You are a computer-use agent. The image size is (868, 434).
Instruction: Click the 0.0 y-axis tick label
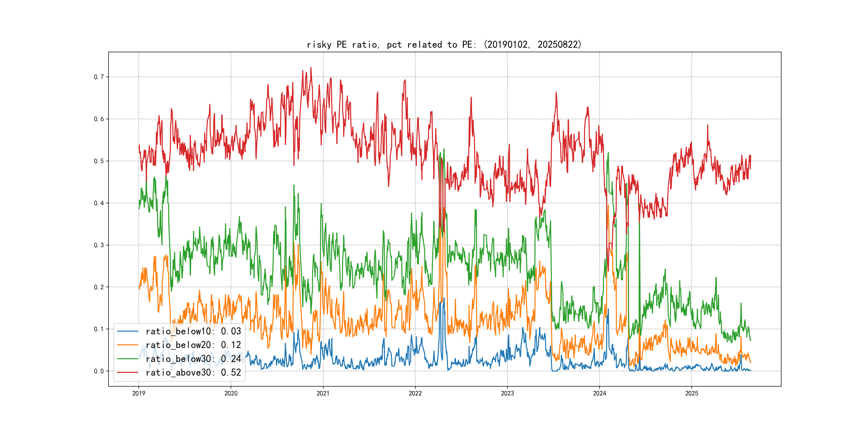99,371
